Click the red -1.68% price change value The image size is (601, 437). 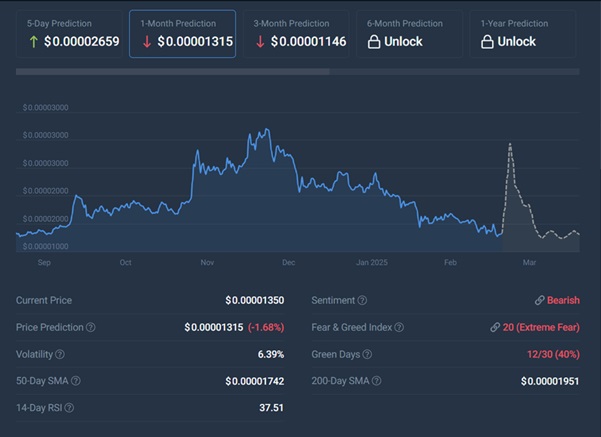coord(268,327)
